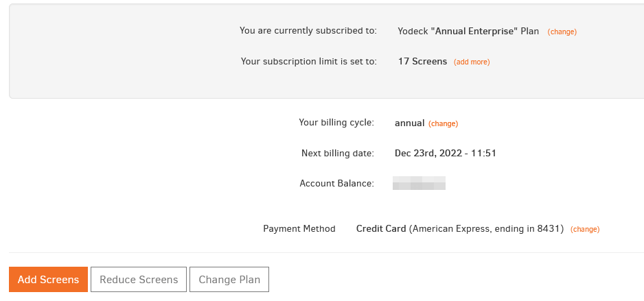Click the American Express ending in 8431 text
Screen dimensions: 644x301
(x=486, y=229)
